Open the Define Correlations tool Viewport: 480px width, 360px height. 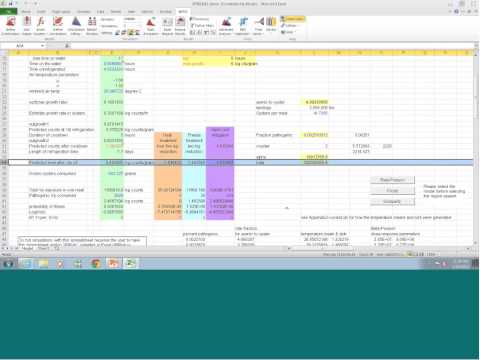pos(58,26)
